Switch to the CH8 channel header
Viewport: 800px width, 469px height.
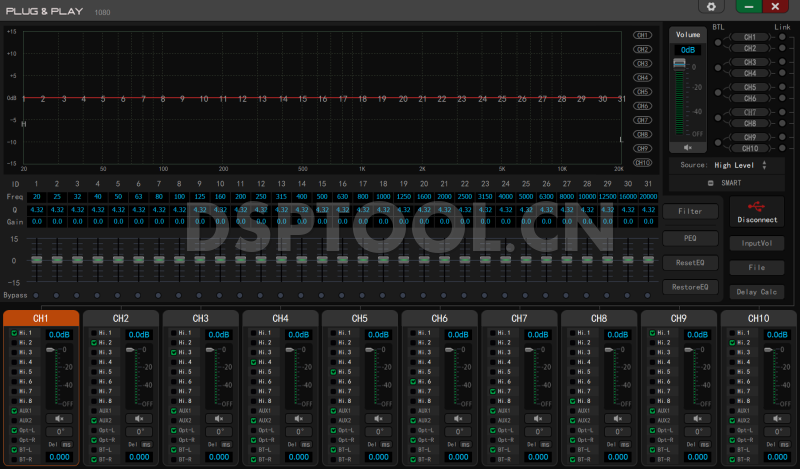pos(599,318)
